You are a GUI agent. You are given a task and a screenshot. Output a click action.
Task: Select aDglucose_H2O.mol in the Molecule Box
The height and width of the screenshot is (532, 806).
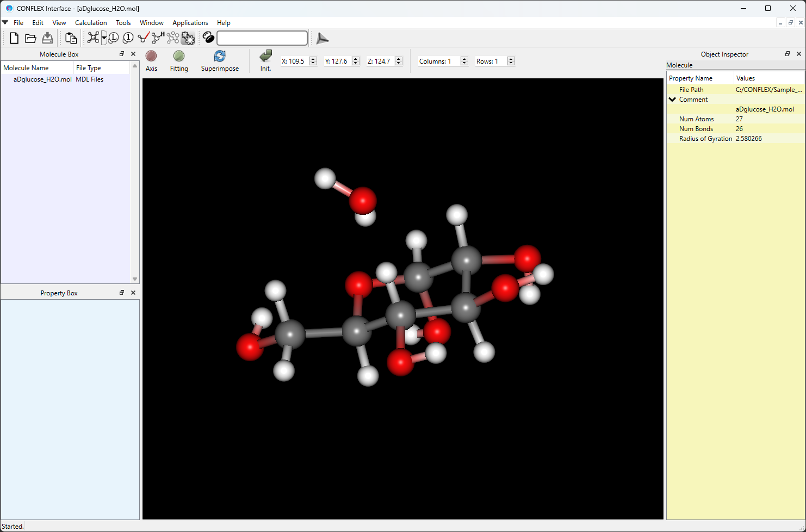pyautogui.click(x=42, y=79)
